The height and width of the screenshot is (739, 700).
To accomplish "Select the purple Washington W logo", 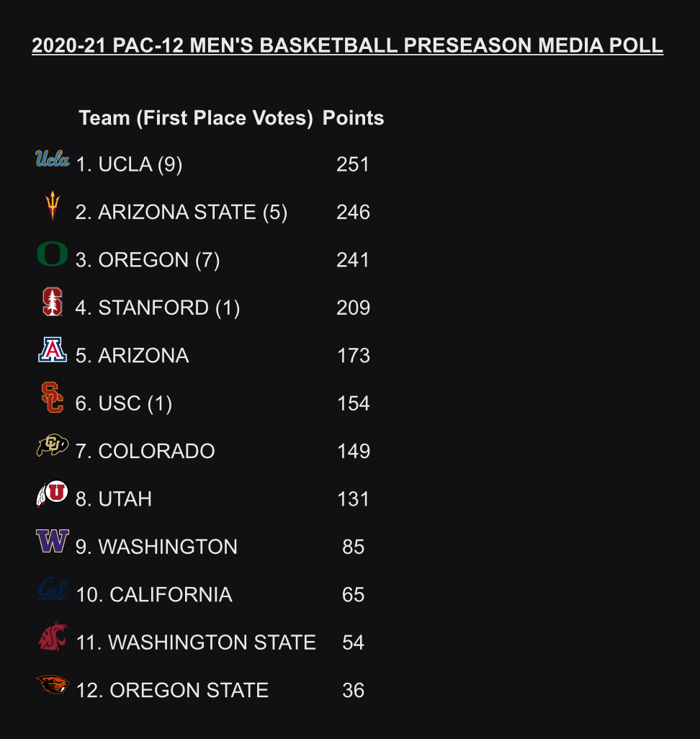I will (x=53, y=541).
